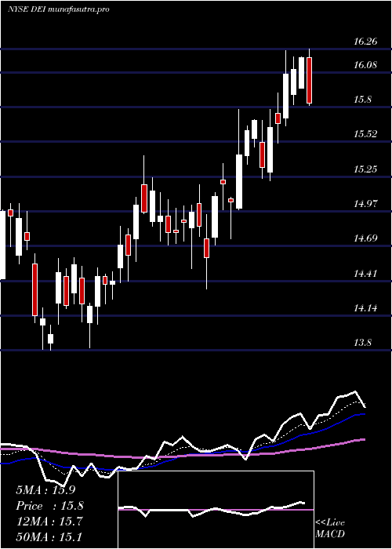Viewport: 392px width, 549px height.
Task: Click the <<Live MACD label
Action: tap(330, 529)
